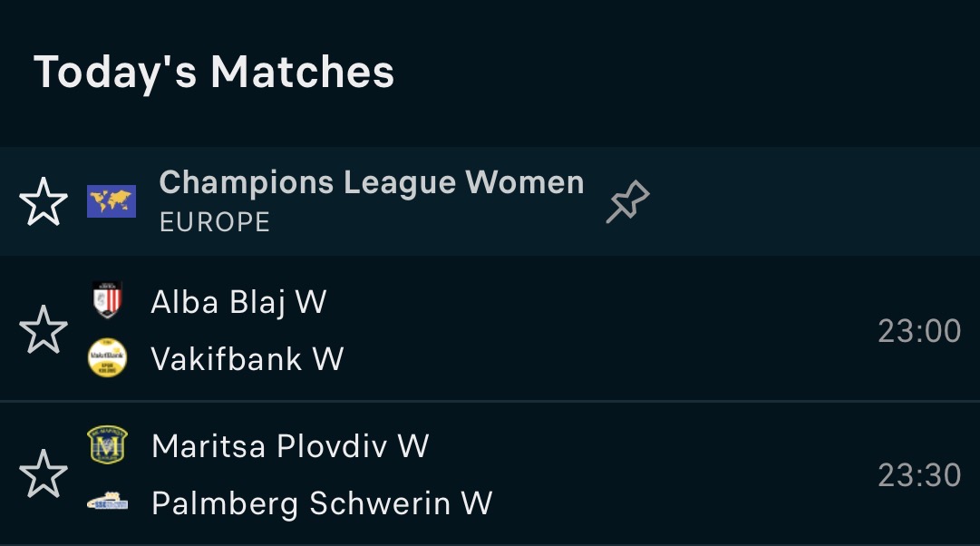Pin the Champions League Women league
The height and width of the screenshot is (546, 980).
(627, 201)
